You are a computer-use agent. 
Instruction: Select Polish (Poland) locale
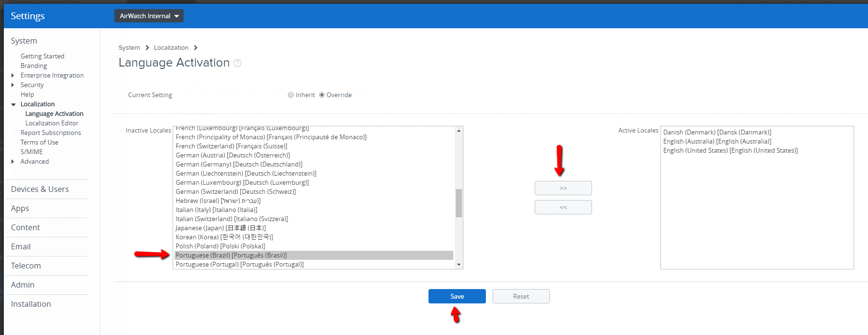(x=314, y=246)
